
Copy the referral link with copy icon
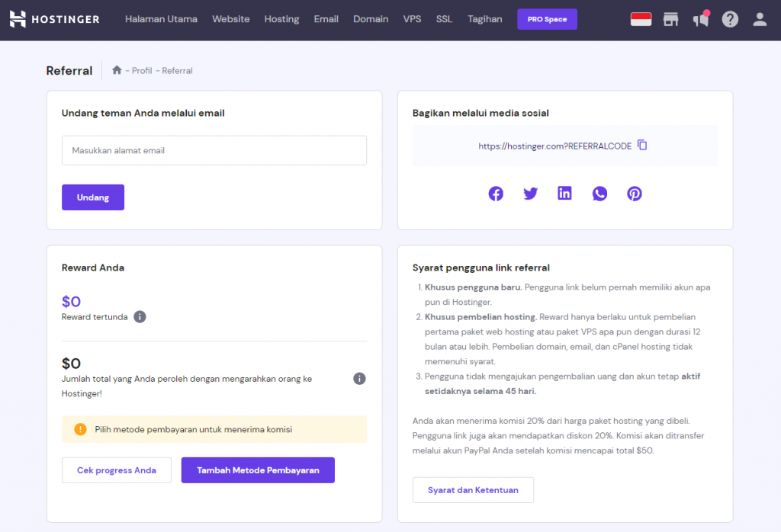642,145
